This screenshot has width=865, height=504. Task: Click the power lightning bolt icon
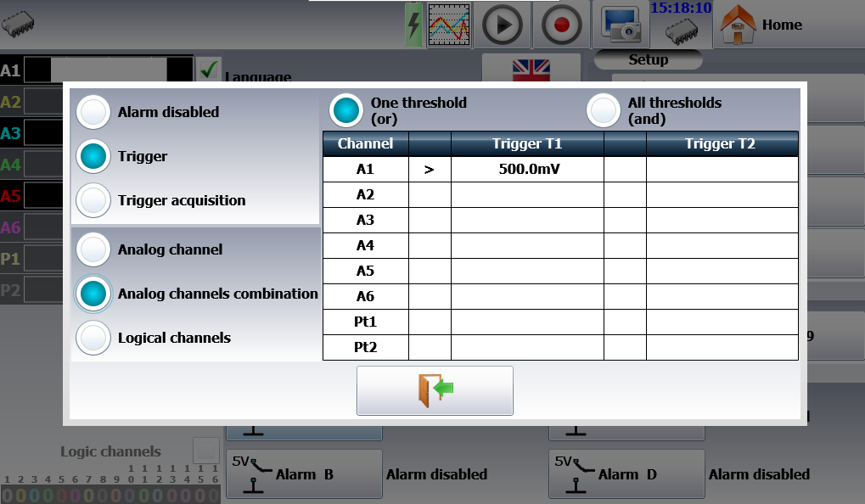tap(413, 25)
